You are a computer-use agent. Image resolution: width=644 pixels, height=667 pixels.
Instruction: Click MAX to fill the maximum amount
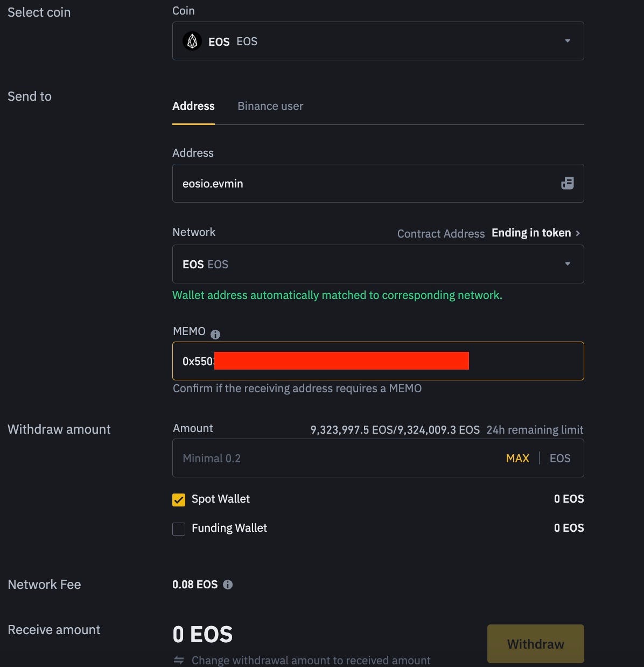coord(517,458)
